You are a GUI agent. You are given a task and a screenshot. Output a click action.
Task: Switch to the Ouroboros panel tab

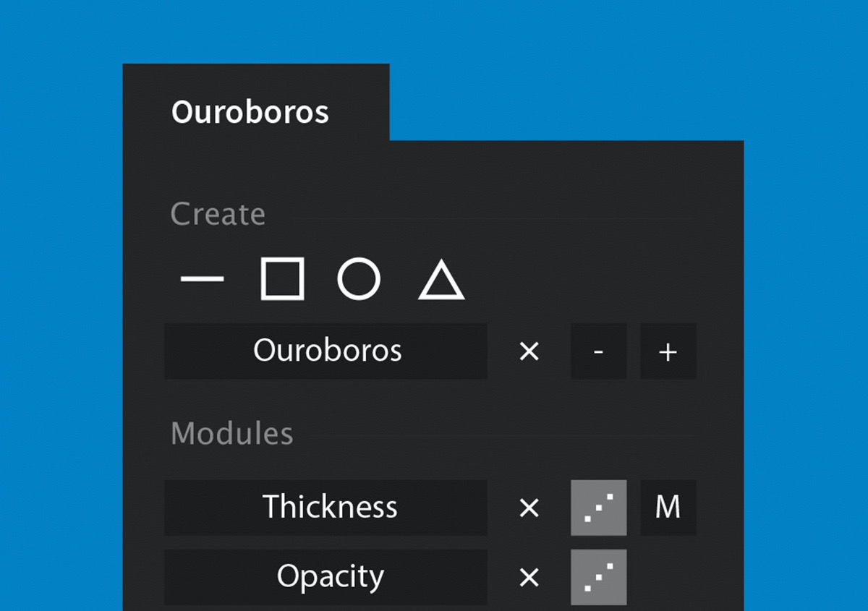click(x=250, y=113)
